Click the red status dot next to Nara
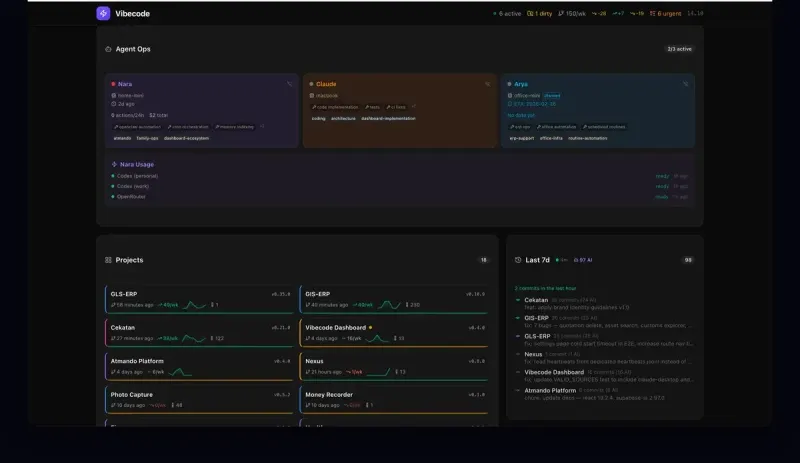800x463 pixels. [113, 84]
